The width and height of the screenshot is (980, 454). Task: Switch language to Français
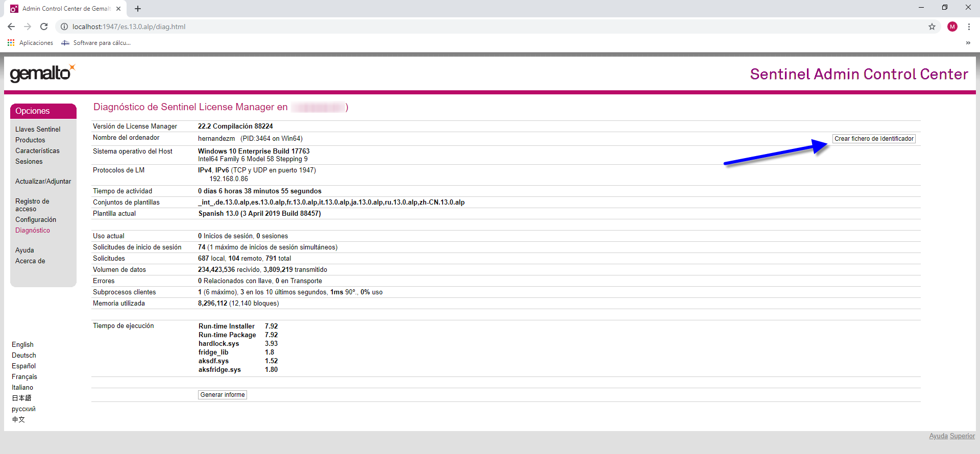(x=24, y=377)
